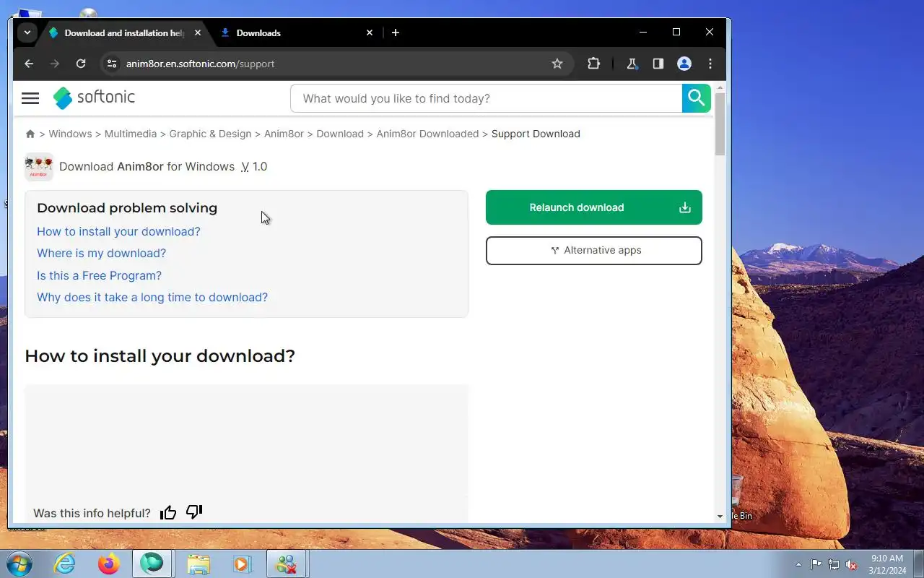Click the volume muted tray icon
This screenshot has height=578, width=924.
[x=852, y=564]
